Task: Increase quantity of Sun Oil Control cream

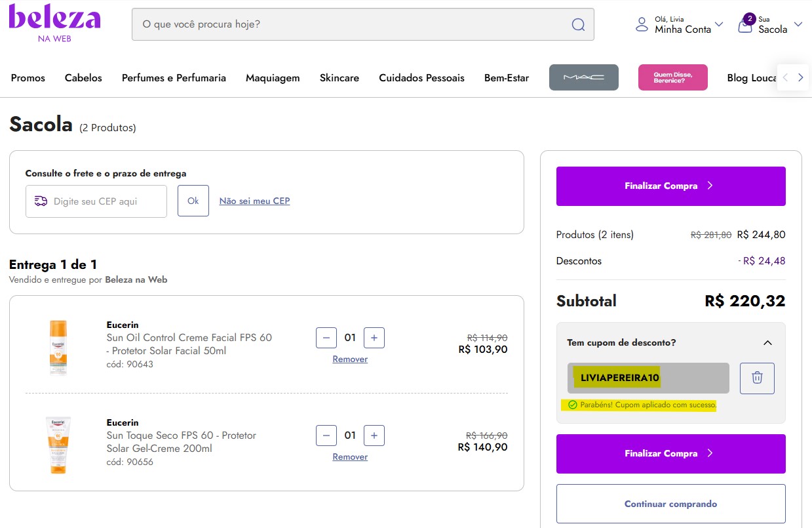Action: click(374, 338)
